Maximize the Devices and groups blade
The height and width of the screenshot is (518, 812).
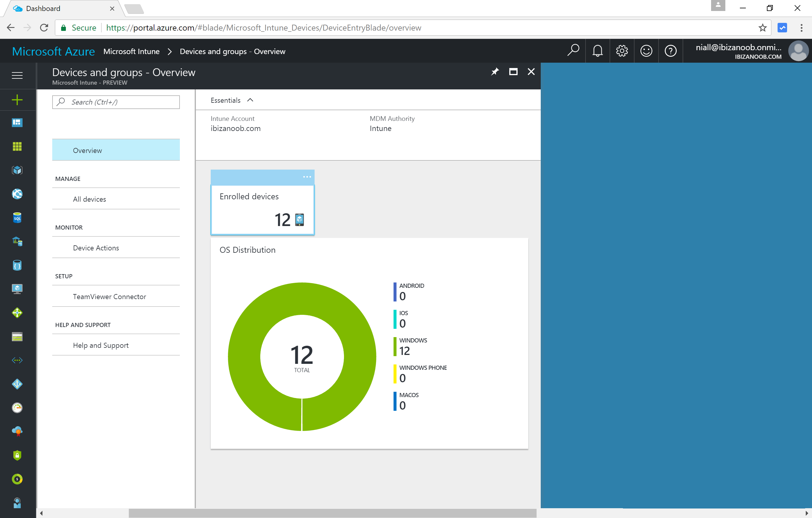[513, 72]
